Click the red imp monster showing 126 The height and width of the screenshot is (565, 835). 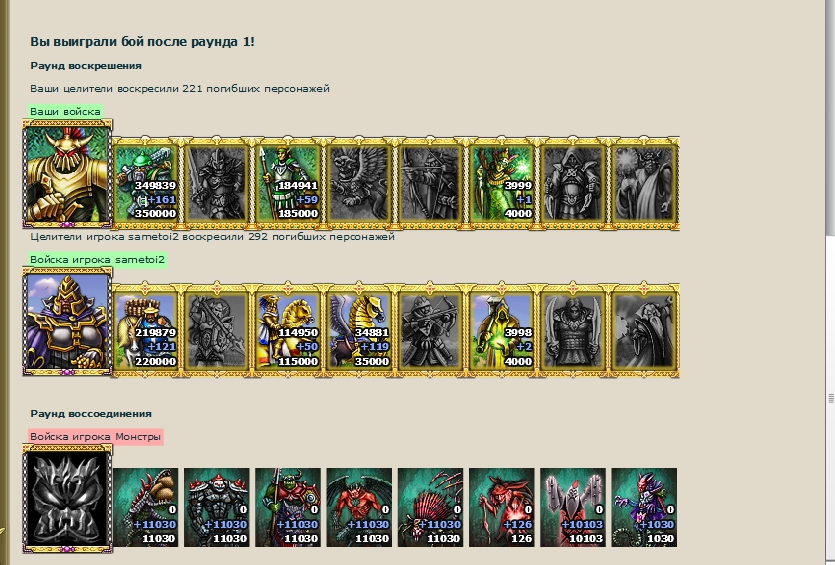point(501,507)
